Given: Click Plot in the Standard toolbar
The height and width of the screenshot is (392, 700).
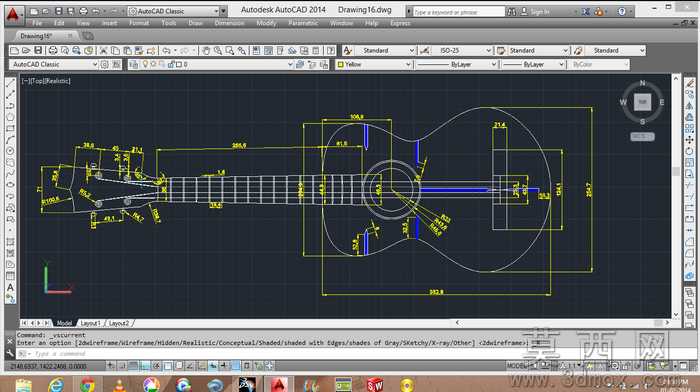Looking at the screenshot, I should 53,50.
